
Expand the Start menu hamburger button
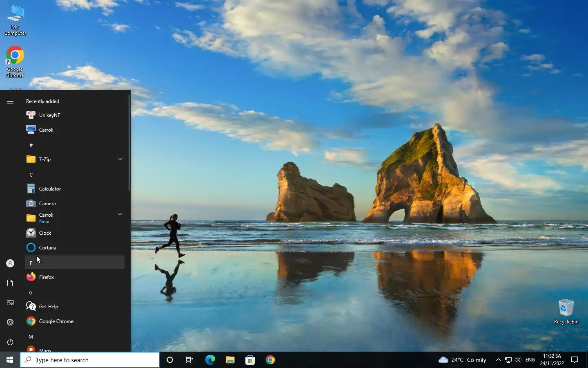pyautogui.click(x=10, y=101)
